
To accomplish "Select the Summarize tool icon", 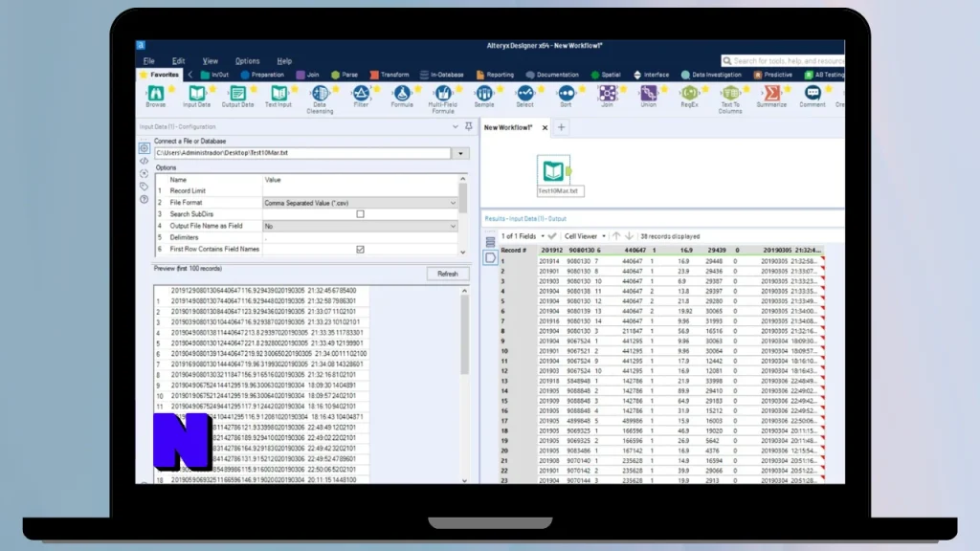I will (771, 95).
